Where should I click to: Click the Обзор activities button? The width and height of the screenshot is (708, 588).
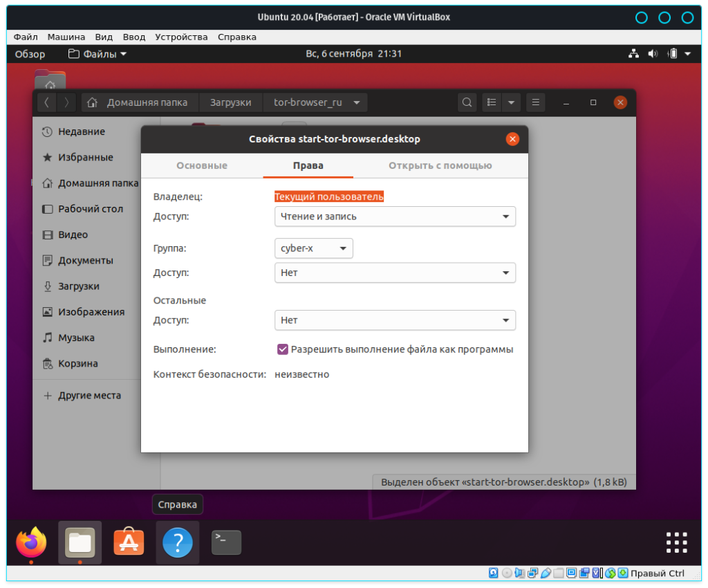(x=30, y=54)
